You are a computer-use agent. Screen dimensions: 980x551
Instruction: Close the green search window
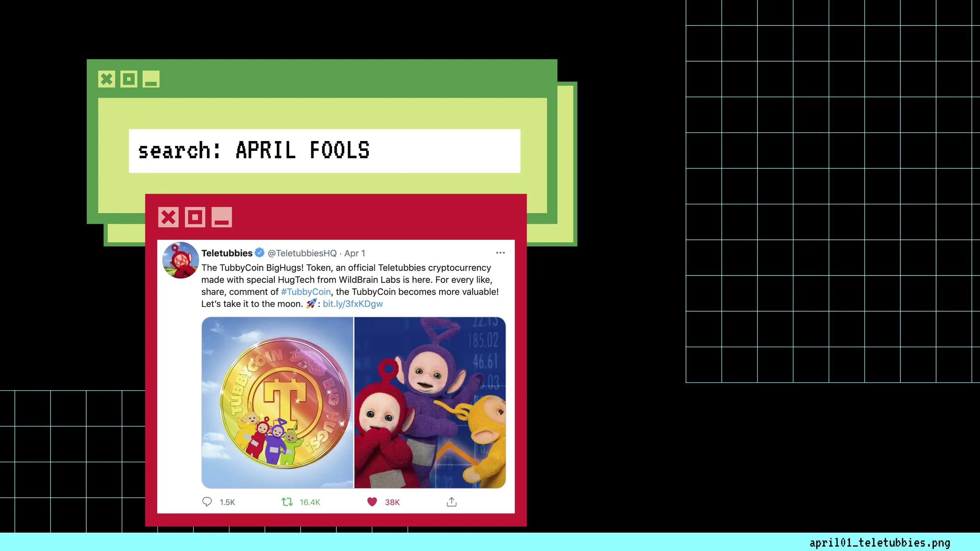click(106, 79)
